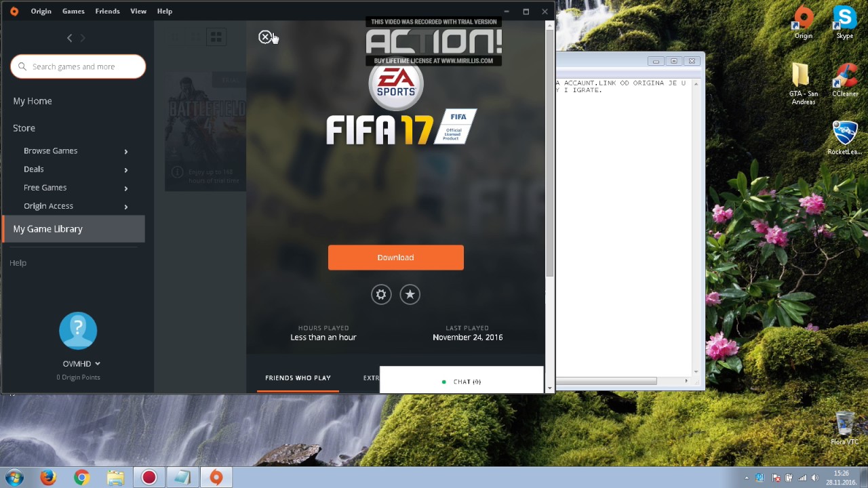
Task: Open the View menu
Action: coord(138,11)
